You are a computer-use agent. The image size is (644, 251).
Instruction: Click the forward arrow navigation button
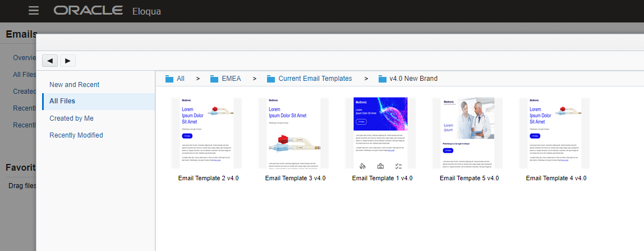coord(68,61)
